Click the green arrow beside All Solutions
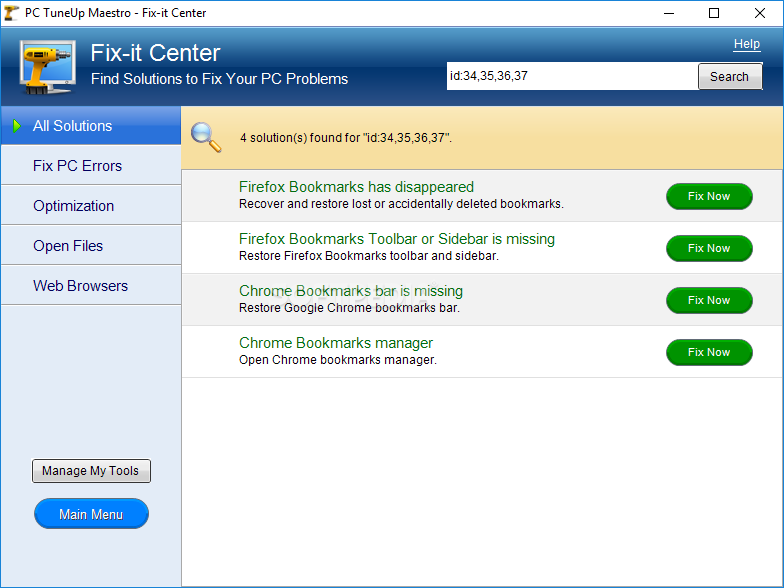 pos(17,126)
